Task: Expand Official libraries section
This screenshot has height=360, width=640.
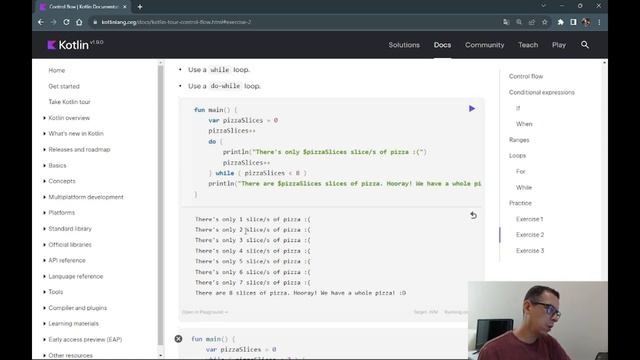Action: tap(70, 244)
